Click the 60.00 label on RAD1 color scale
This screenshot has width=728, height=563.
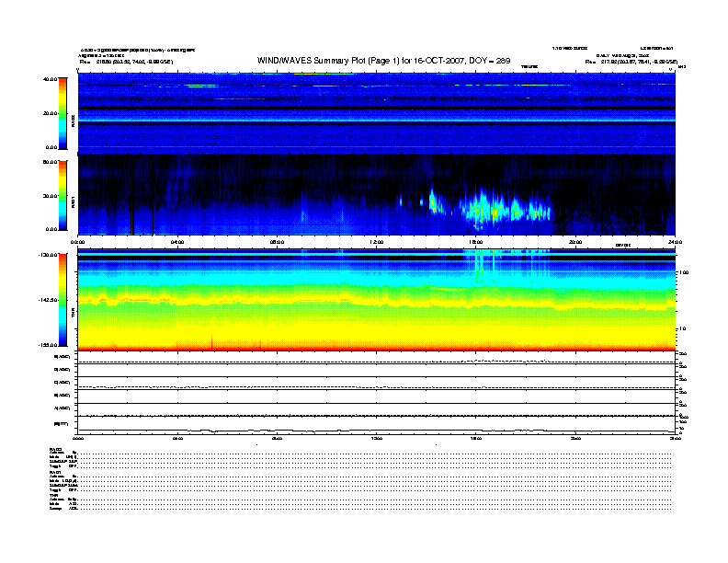pyautogui.click(x=51, y=162)
